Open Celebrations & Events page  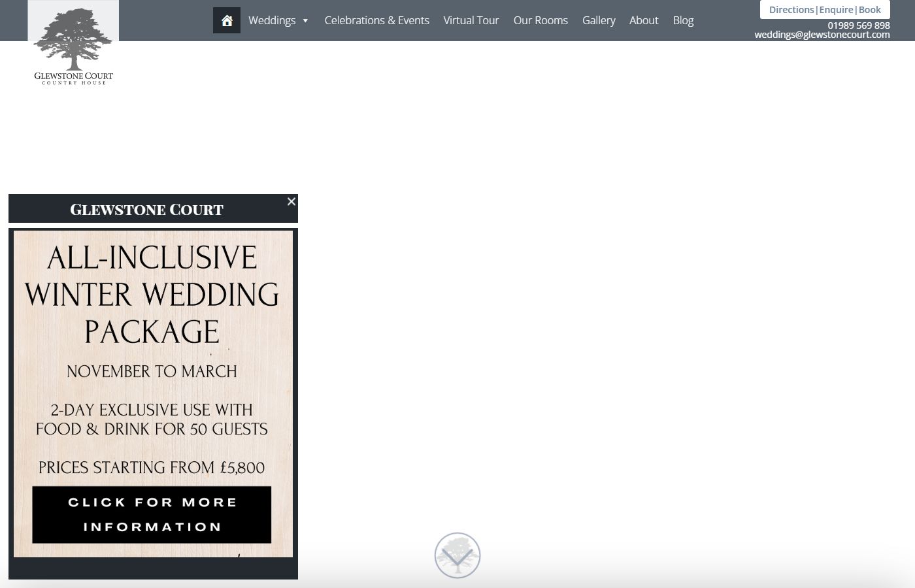tap(376, 20)
